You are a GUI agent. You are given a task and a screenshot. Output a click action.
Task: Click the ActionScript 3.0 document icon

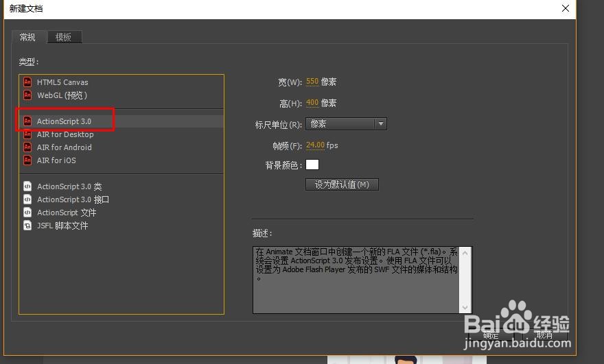pos(27,121)
